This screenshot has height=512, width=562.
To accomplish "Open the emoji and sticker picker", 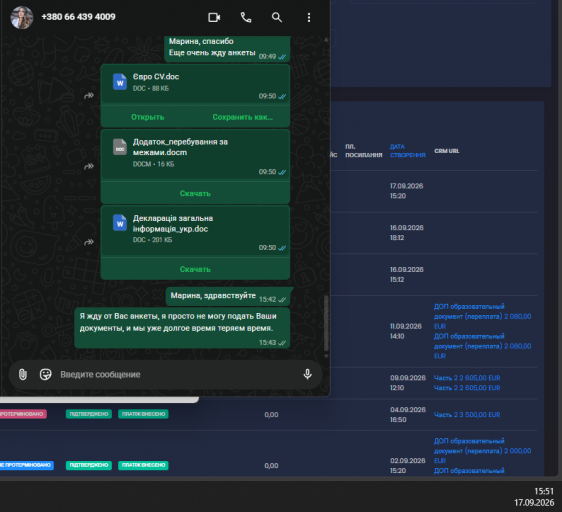I will coord(46,374).
